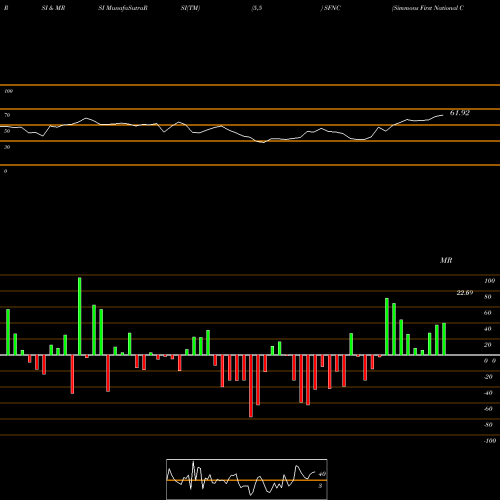Click the MR axis label -60
Viewport: 500px width, 500px height.
[x=488, y=409]
